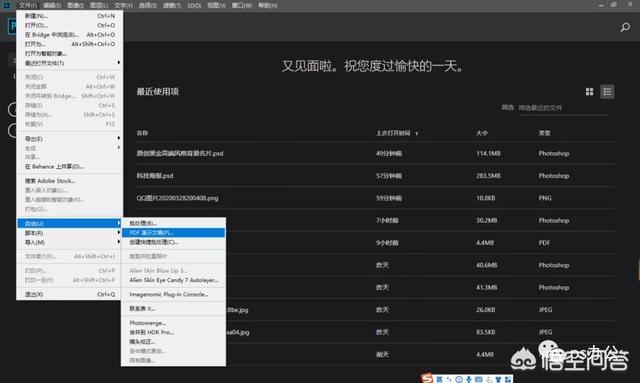Click the 41.3MB size cell
Screen dimensions: 640x383
tap(487, 287)
